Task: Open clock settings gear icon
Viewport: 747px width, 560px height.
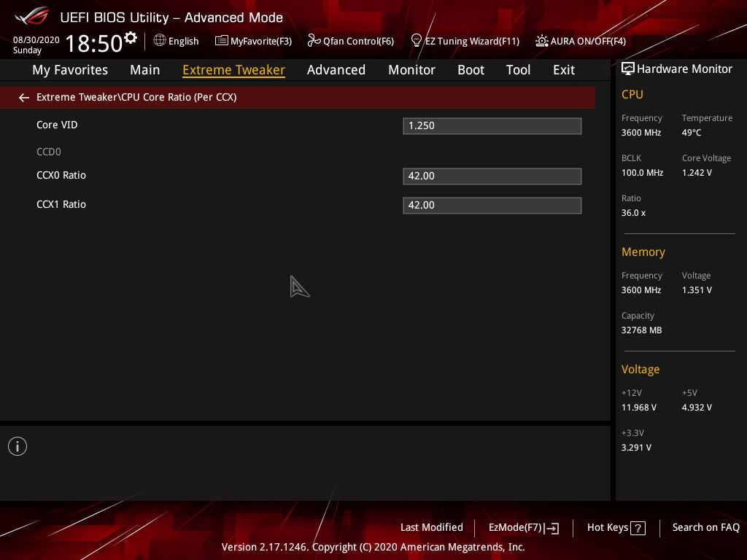Action: (x=131, y=38)
